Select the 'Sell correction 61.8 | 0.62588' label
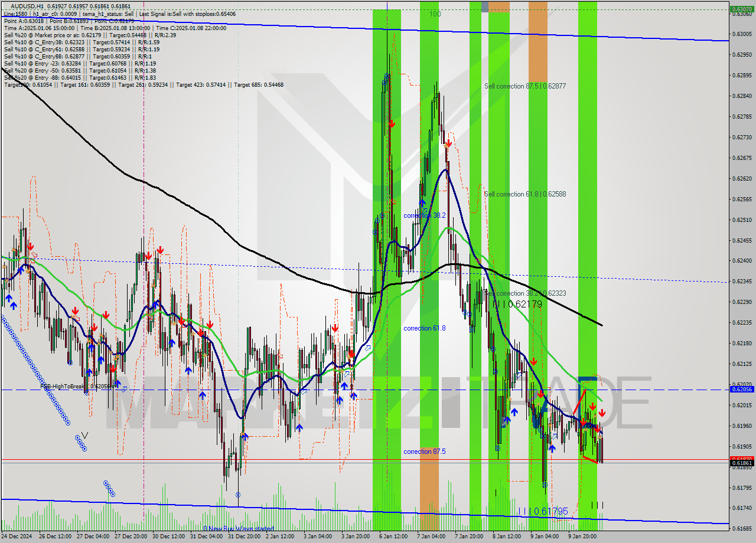Screen dimensions: 756x543 point(525,194)
